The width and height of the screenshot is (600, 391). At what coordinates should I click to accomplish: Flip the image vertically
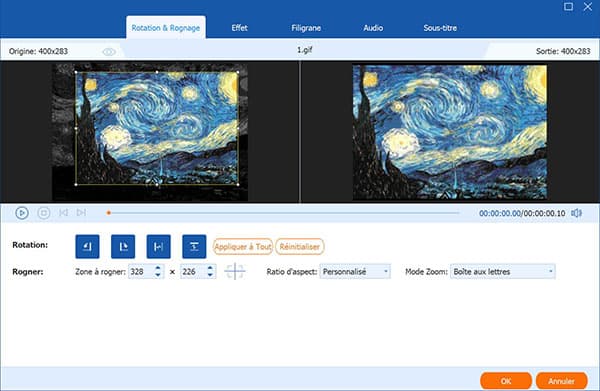coord(194,246)
